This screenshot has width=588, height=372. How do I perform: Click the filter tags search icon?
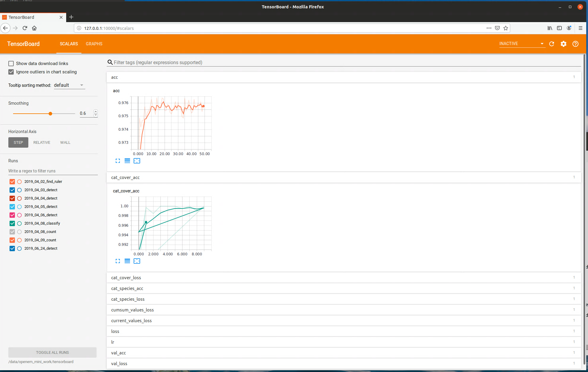[110, 62]
